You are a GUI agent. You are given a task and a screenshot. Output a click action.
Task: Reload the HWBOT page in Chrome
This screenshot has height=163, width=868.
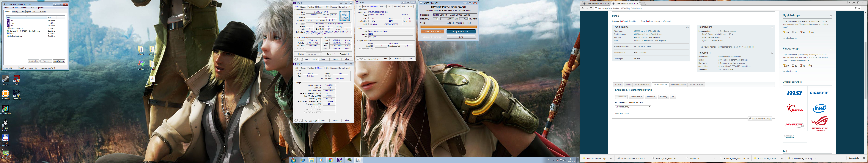pyautogui.click(x=591, y=8)
